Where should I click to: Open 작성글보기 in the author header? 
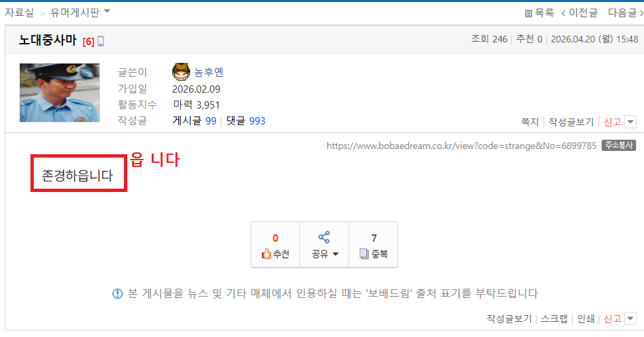(x=571, y=122)
